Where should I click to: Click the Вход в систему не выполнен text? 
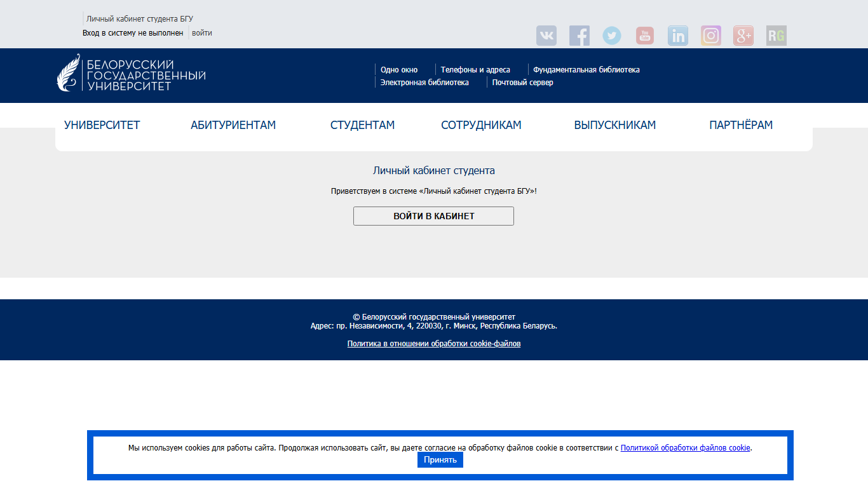tap(133, 33)
